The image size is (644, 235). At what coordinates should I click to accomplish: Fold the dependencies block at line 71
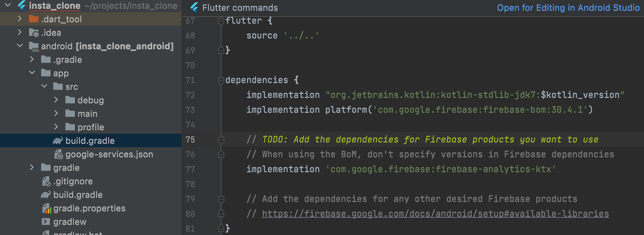click(x=221, y=80)
